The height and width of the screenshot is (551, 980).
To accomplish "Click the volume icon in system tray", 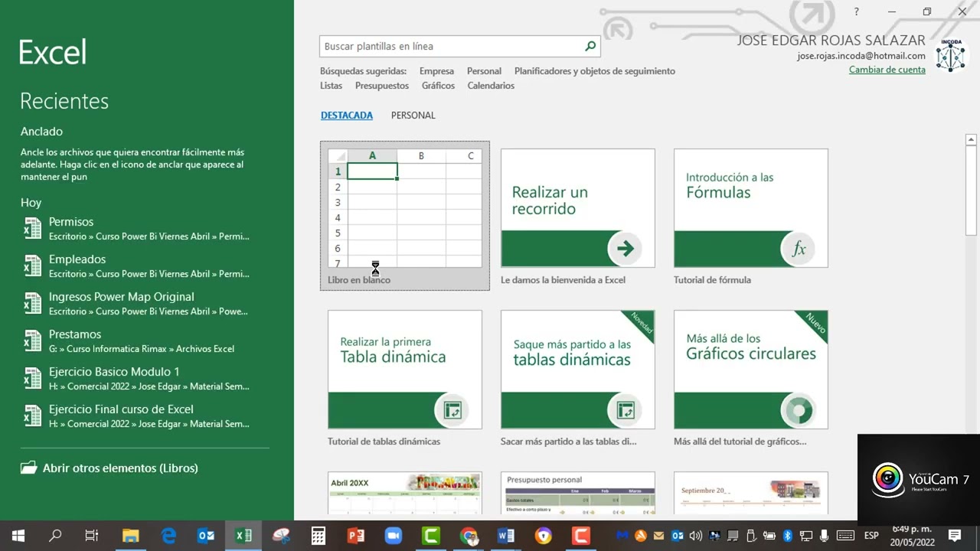I will point(695,536).
